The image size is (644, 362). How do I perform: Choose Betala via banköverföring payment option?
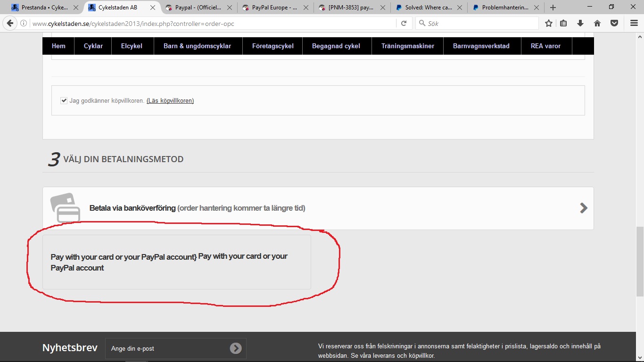click(x=318, y=208)
